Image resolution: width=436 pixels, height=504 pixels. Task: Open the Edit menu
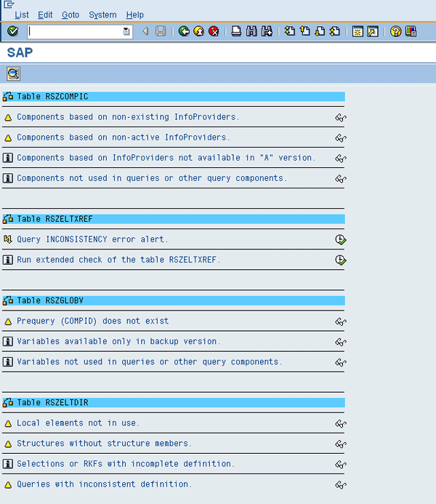point(45,15)
